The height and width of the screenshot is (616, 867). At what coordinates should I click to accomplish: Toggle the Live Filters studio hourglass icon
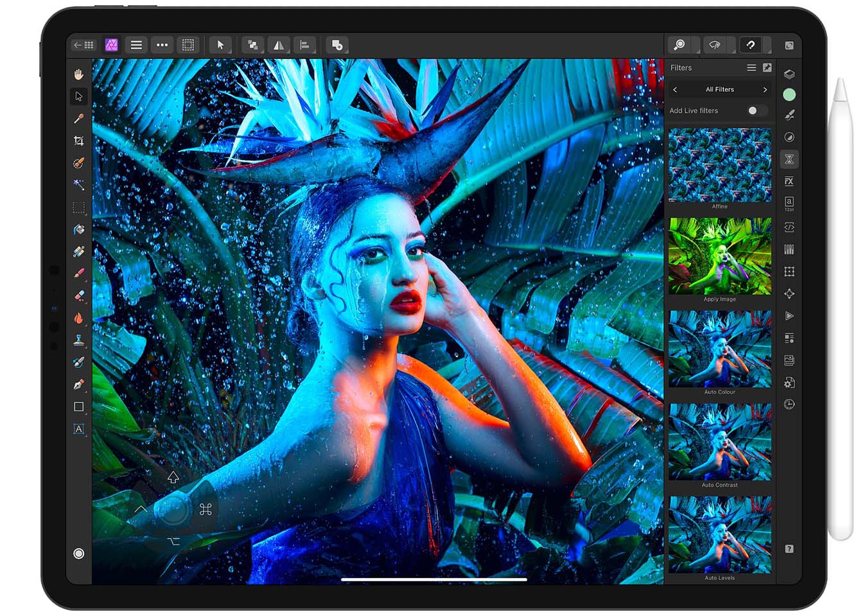[789, 159]
